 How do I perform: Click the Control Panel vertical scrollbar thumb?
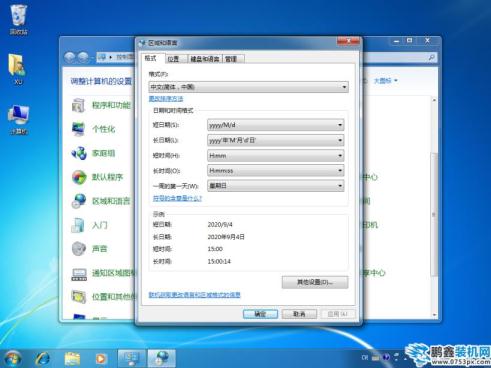tap(434, 213)
